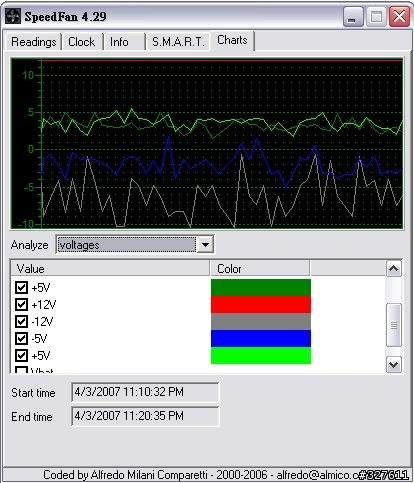Viewport: 414px width, 483px height.
Task: Toggle the +12V checkbox
Action: click(x=22, y=304)
